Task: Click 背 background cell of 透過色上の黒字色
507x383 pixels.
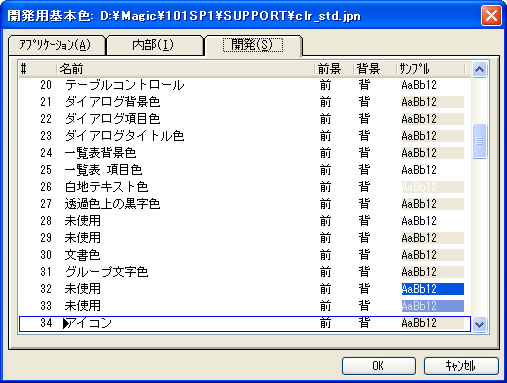Action: coord(365,204)
